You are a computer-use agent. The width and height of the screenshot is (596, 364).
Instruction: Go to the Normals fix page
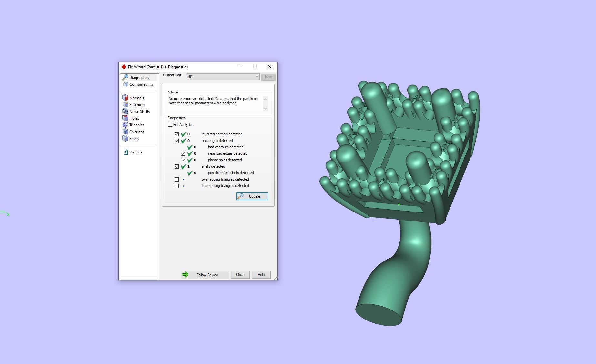(x=136, y=98)
